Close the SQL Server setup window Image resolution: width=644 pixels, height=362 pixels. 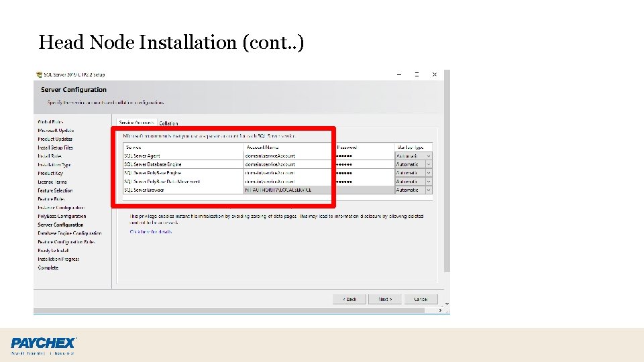(434, 74)
